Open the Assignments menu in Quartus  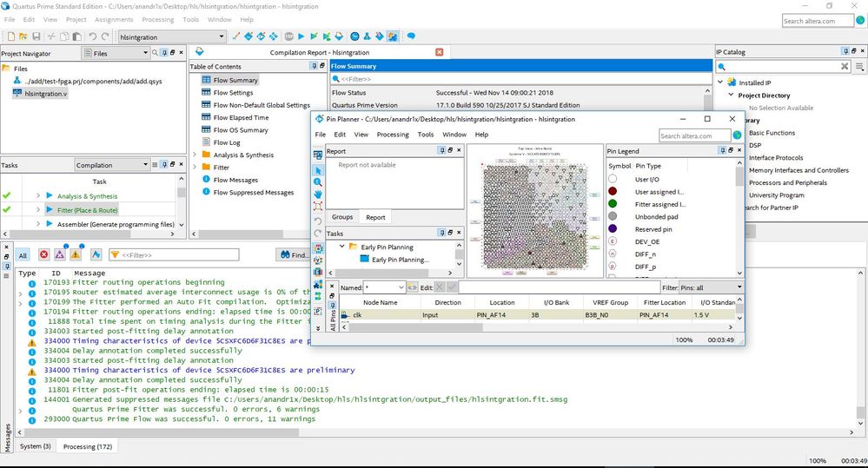coord(114,19)
